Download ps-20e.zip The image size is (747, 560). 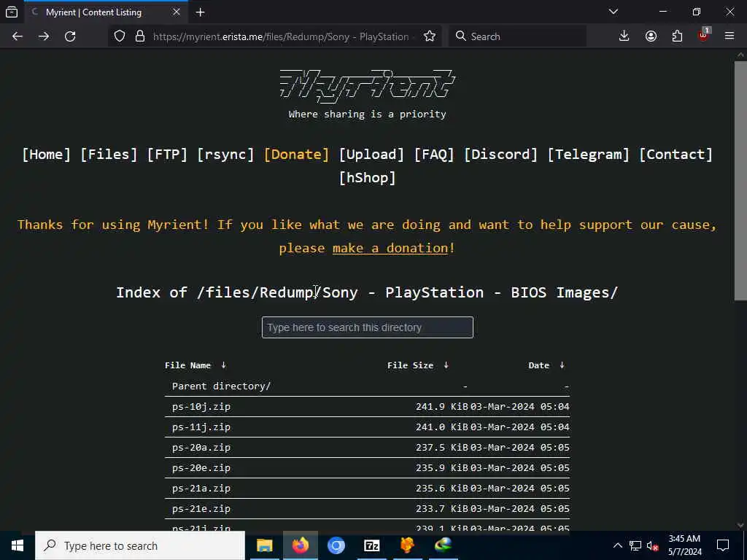[201, 468]
